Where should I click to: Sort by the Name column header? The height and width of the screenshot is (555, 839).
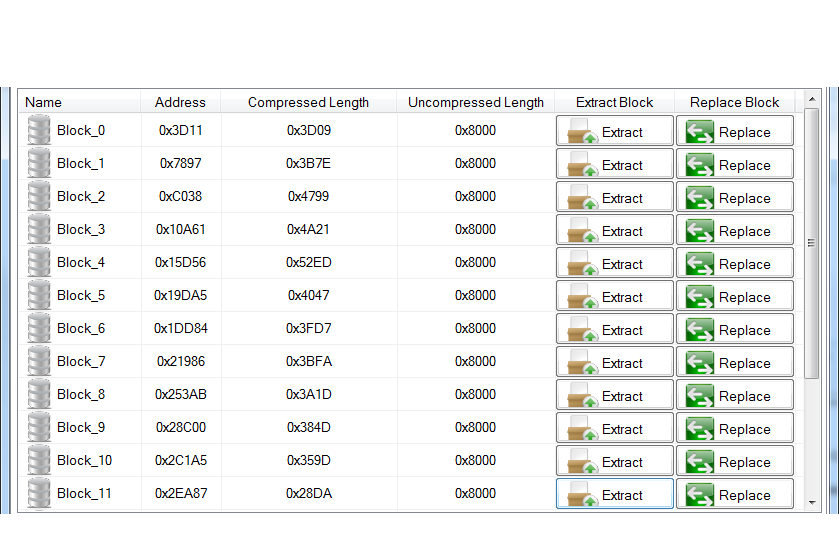pos(80,102)
